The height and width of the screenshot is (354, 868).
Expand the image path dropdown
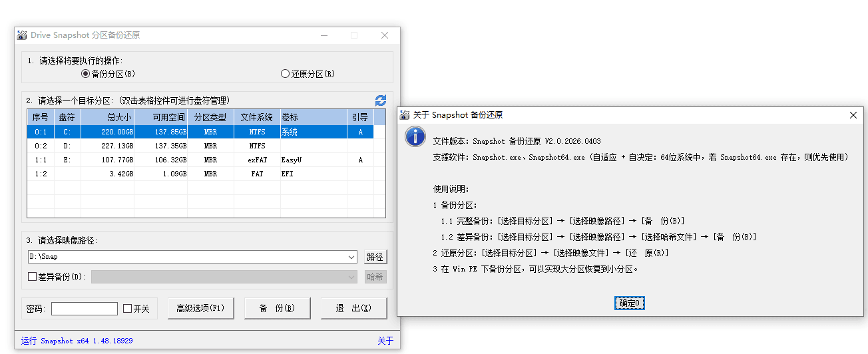pos(351,257)
